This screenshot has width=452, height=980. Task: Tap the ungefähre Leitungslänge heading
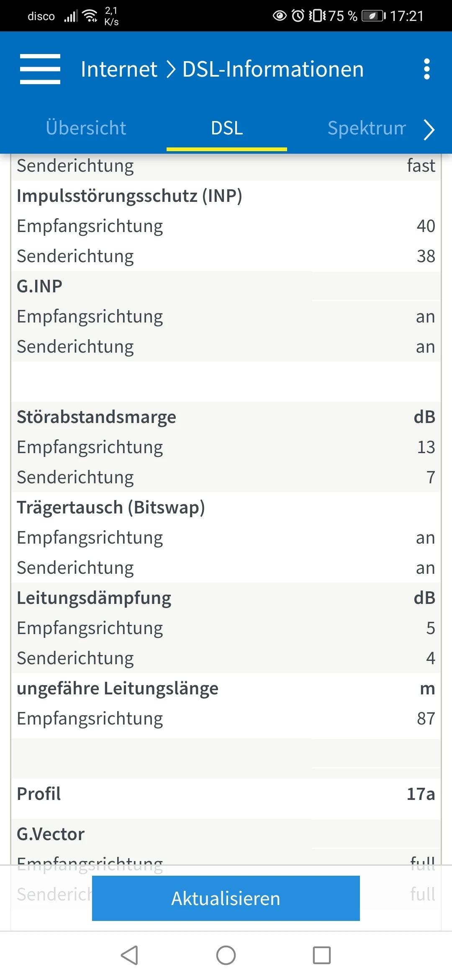[118, 689]
